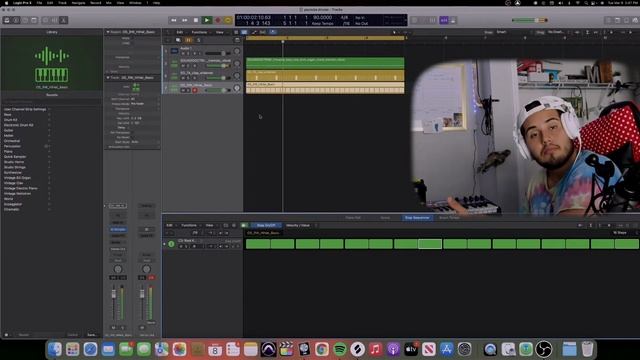Toggle the Metronome button beside the Count-in
640x360 pixels.
tap(453, 20)
